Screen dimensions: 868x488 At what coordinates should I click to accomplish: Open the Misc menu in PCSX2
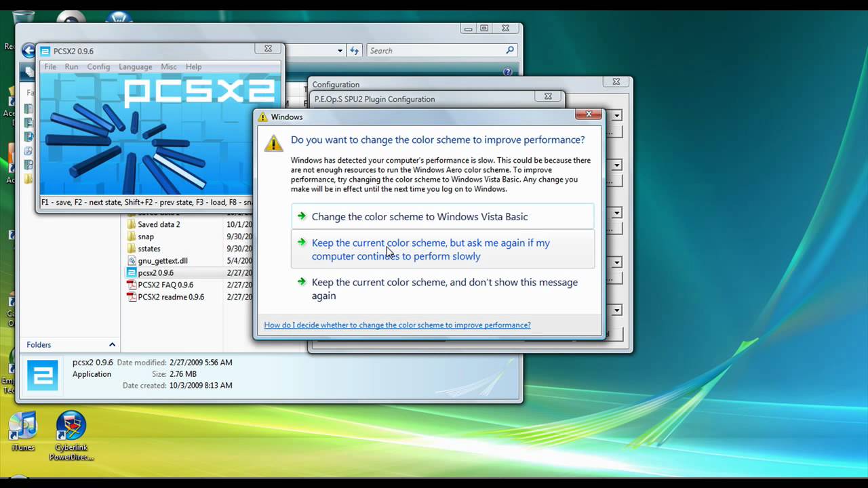click(169, 67)
